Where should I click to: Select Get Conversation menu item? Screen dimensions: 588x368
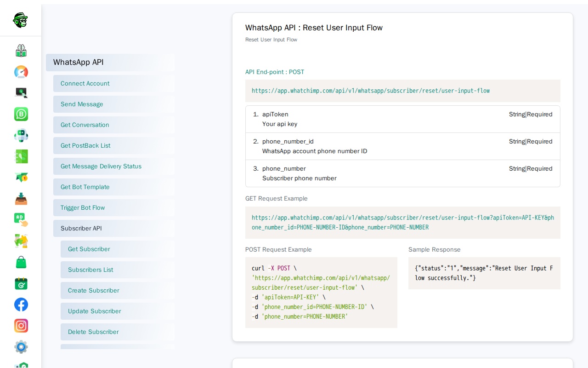114,125
